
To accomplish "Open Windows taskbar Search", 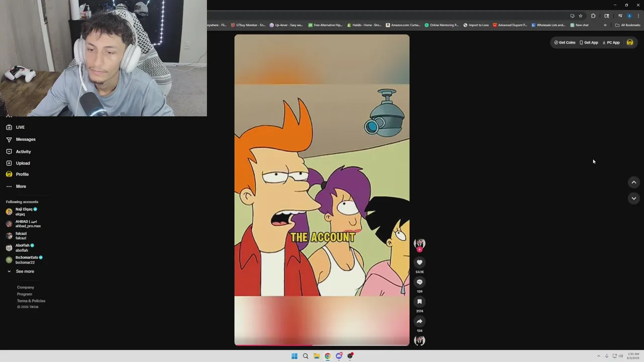I will pos(305,356).
